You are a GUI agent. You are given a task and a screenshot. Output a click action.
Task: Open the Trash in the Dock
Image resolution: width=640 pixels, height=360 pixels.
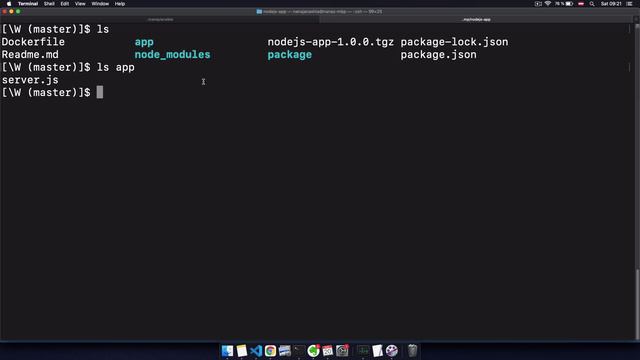click(413, 351)
